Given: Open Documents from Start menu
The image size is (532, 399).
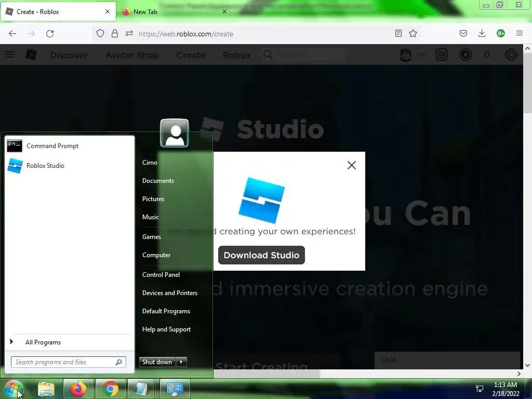Looking at the screenshot, I should (158, 181).
